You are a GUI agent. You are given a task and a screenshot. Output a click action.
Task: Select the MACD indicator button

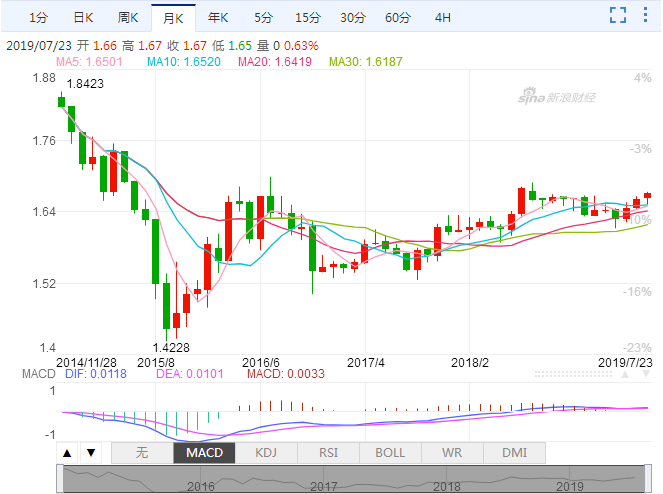(x=204, y=453)
